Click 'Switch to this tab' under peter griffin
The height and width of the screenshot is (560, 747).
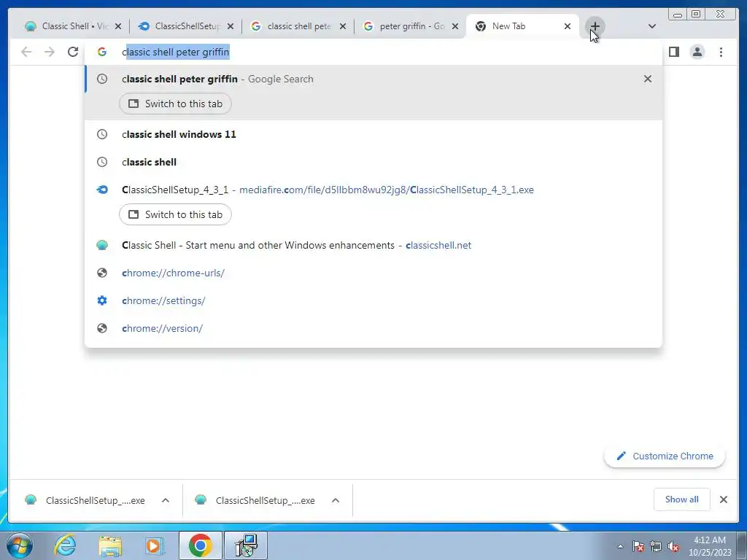click(175, 104)
